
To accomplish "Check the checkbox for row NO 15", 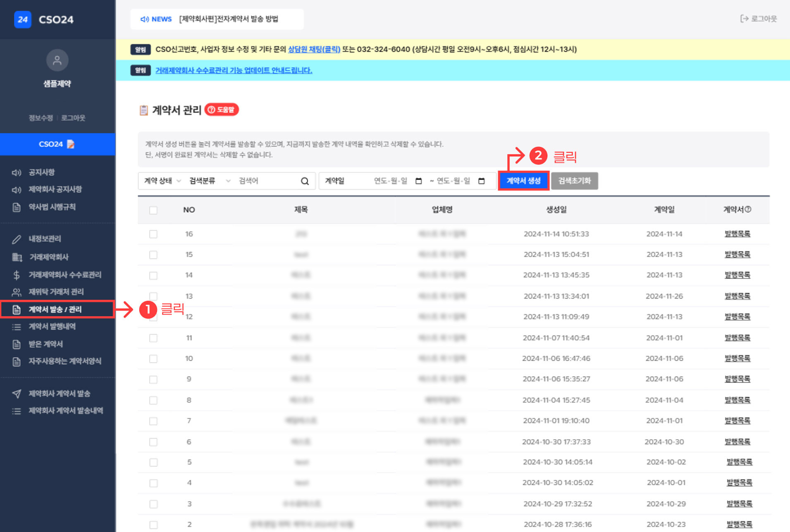I will click(x=153, y=255).
